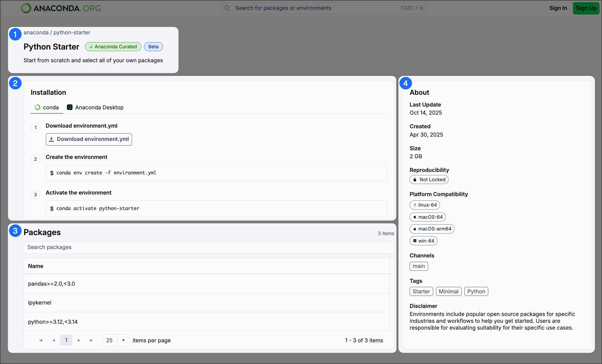Click the Minimal tag

tap(449, 292)
